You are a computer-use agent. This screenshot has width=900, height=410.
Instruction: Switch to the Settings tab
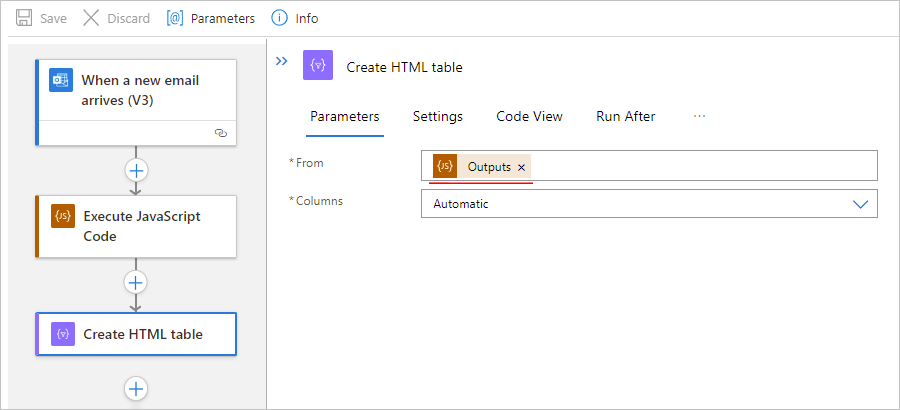[x=438, y=116]
